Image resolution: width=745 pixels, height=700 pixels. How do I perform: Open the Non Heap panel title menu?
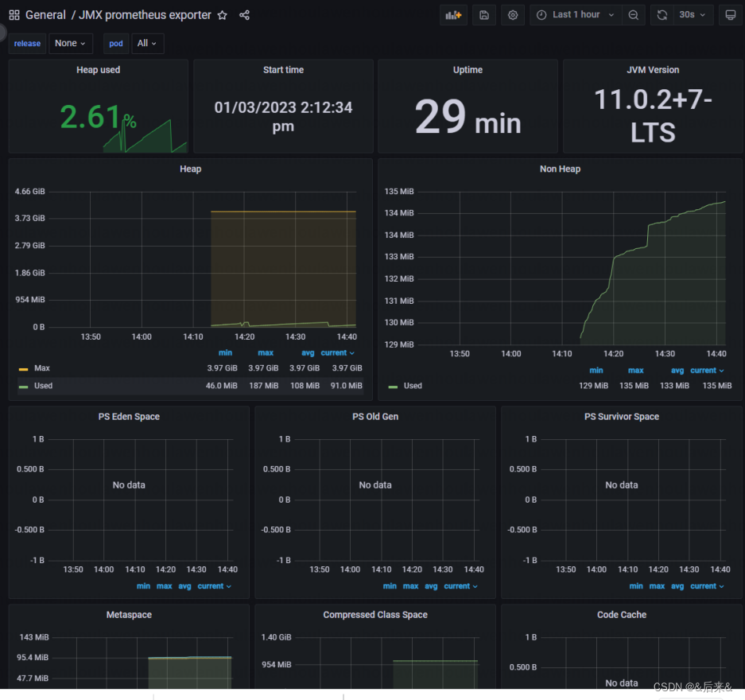tap(560, 169)
